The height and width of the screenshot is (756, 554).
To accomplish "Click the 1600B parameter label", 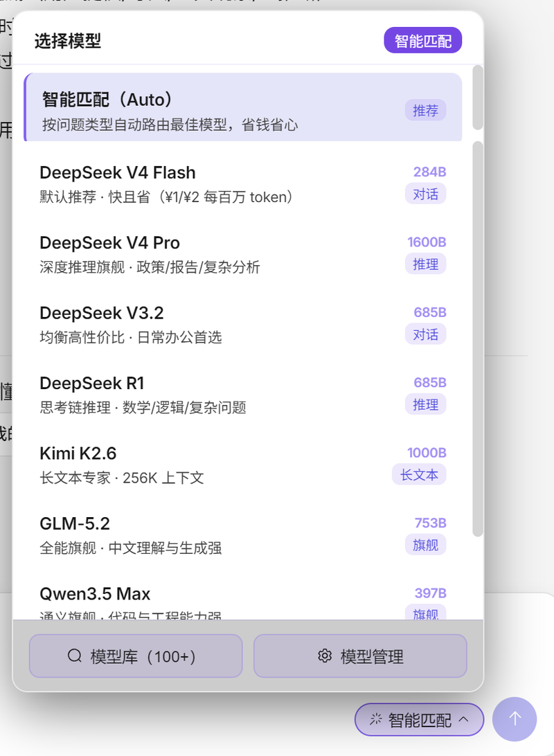I will click(x=427, y=242).
